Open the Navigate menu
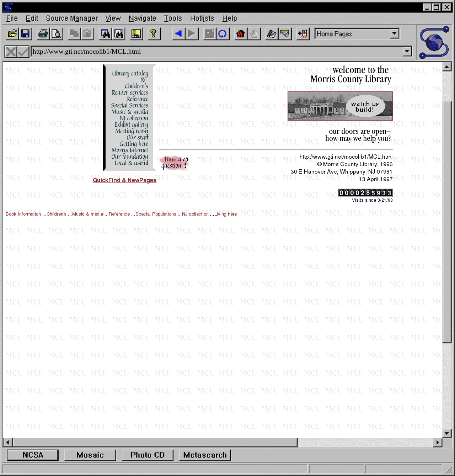The width and height of the screenshot is (455, 476). pyautogui.click(x=142, y=18)
